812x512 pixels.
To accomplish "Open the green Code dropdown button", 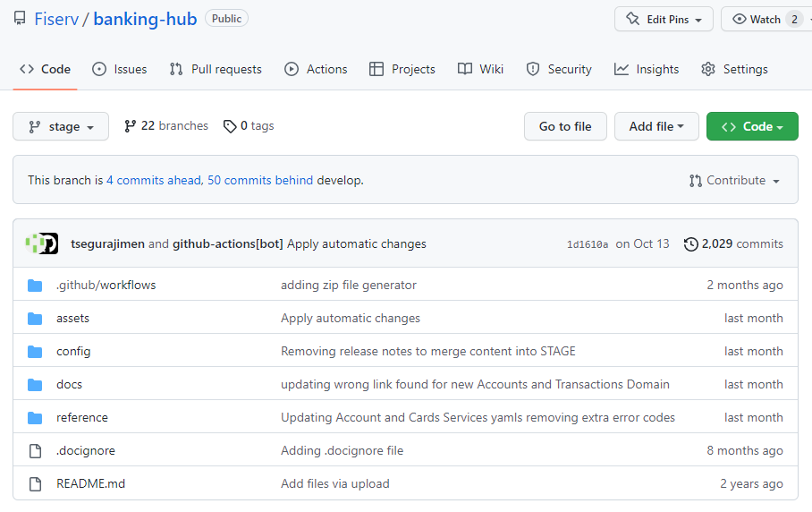I will 752,126.
